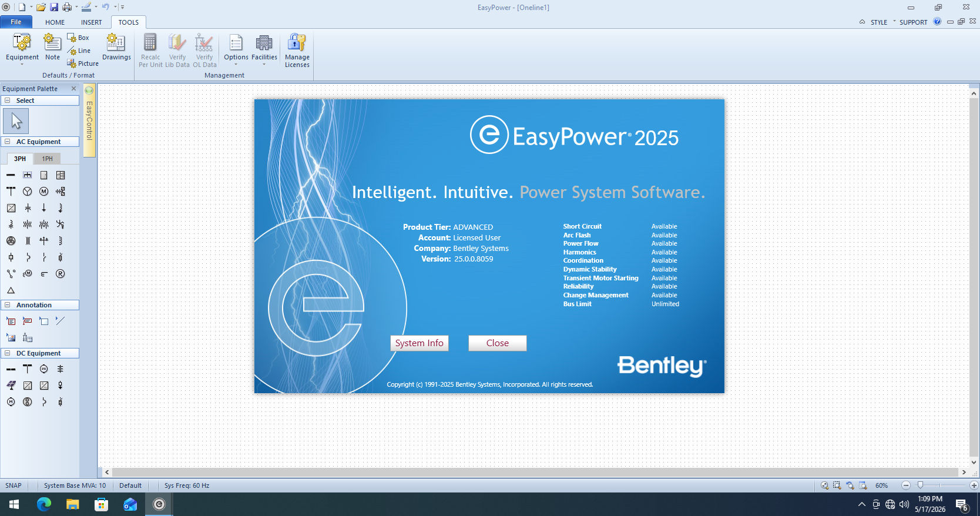The width and height of the screenshot is (980, 516).
Task: Open the SUPPORT menu
Action: [913, 22]
